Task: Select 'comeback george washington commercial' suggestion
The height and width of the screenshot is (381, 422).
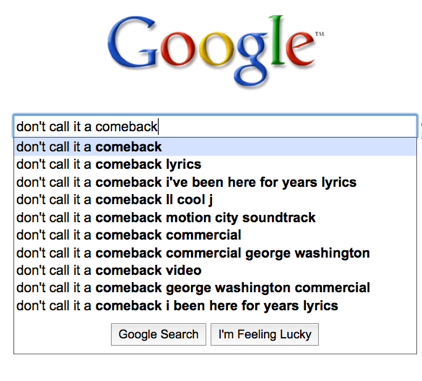Action: 215,288
